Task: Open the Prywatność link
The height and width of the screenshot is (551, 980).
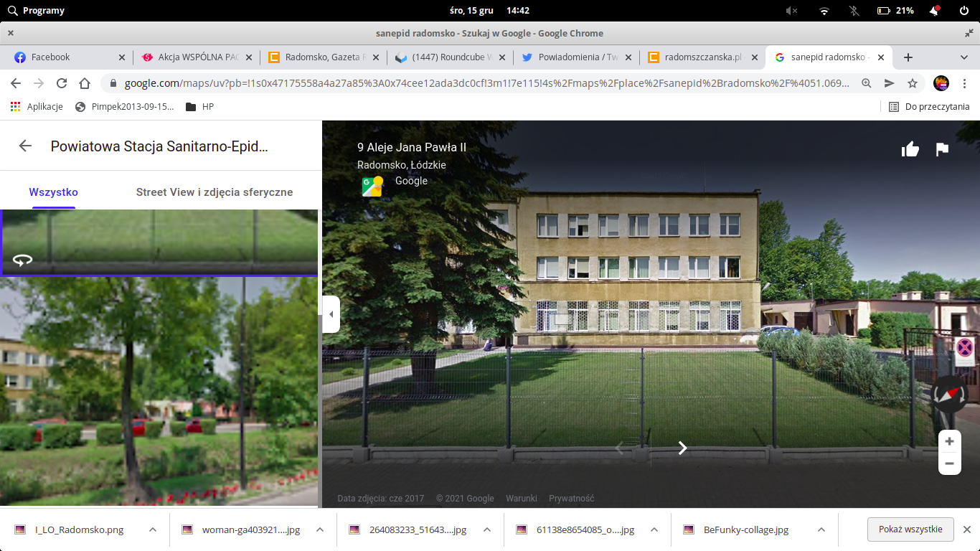Action: (572, 498)
